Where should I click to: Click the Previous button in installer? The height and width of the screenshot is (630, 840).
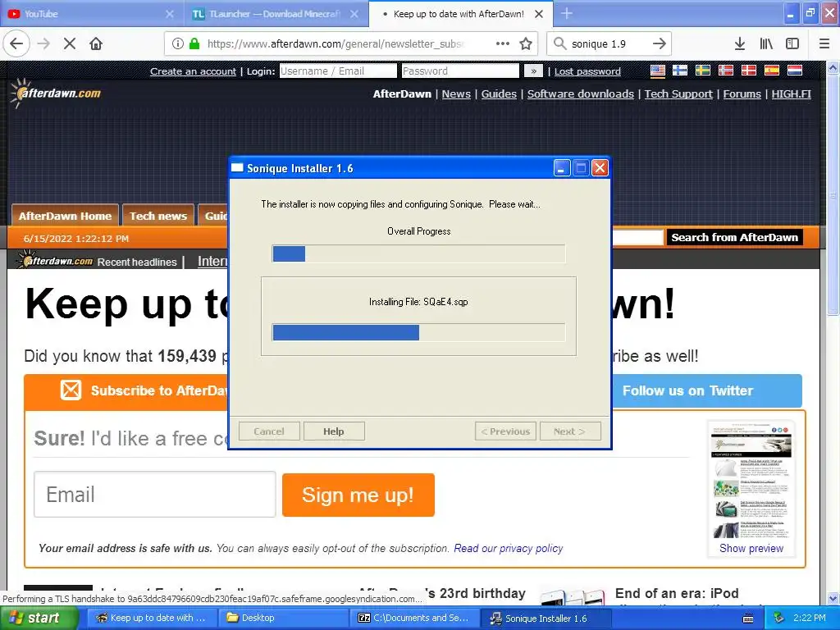click(505, 431)
